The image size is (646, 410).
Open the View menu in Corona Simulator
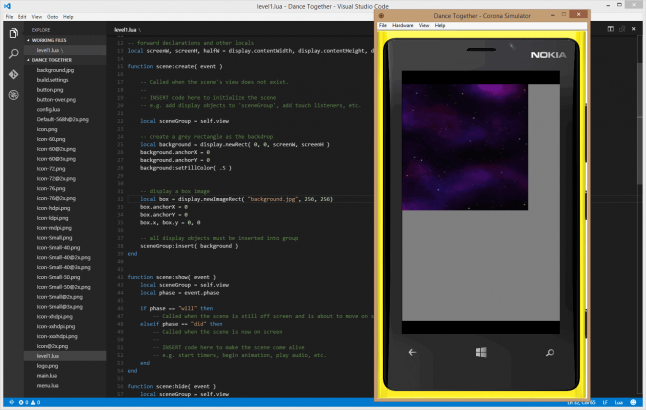[424, 24]
